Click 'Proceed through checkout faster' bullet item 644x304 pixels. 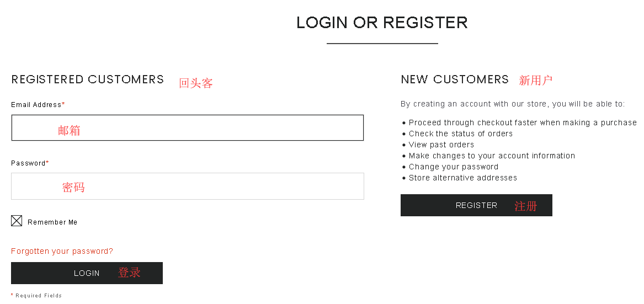[522, 122]
